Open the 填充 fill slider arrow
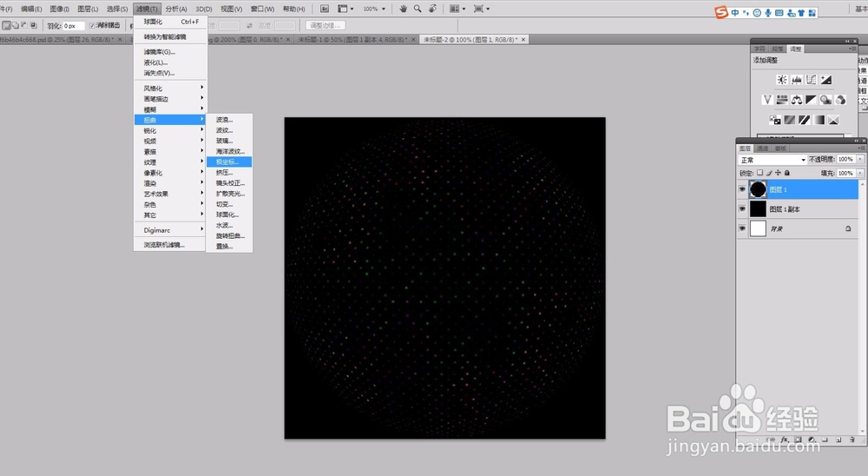868x476 pixels. pos(859,173)
